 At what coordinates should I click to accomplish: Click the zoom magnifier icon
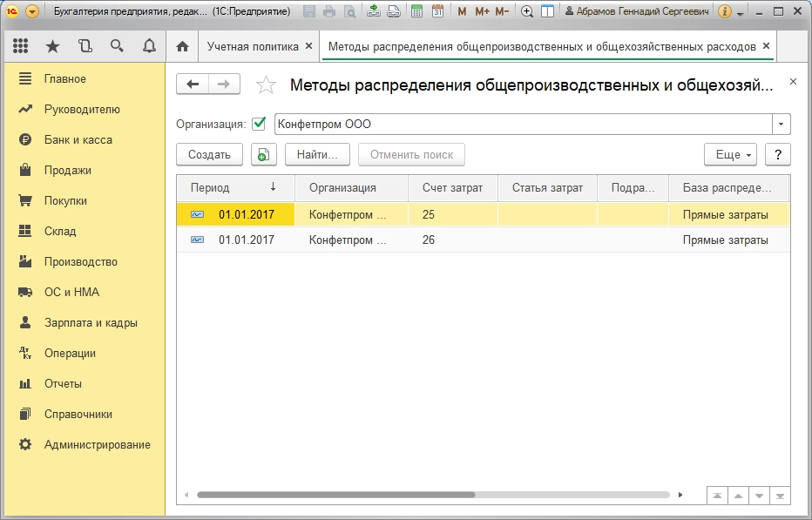click(526, 10)
